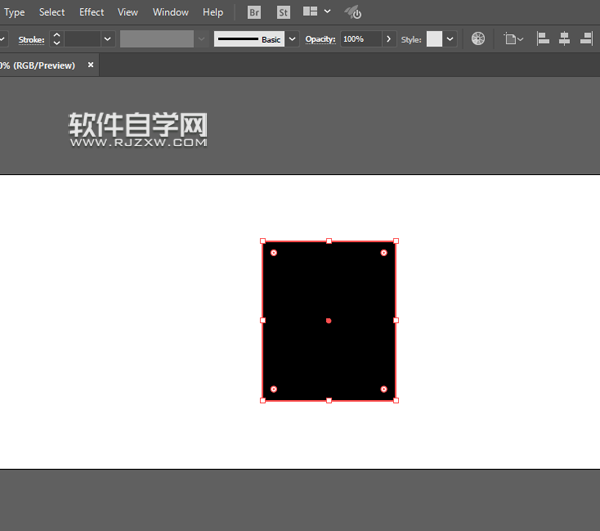Select the Basic brush definition preview
The width and height of the screenshot is (600, 531).
pyautogui.click(x=249, y=39)
